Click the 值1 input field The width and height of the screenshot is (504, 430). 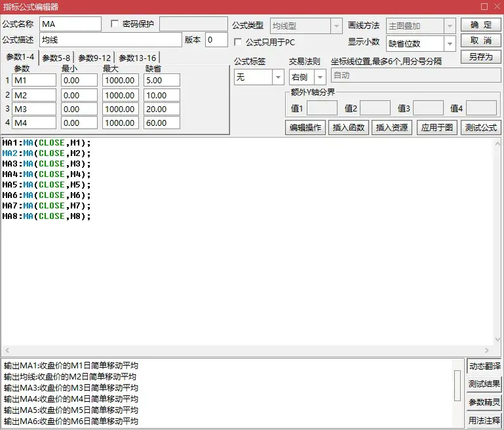tap(322, 108)
